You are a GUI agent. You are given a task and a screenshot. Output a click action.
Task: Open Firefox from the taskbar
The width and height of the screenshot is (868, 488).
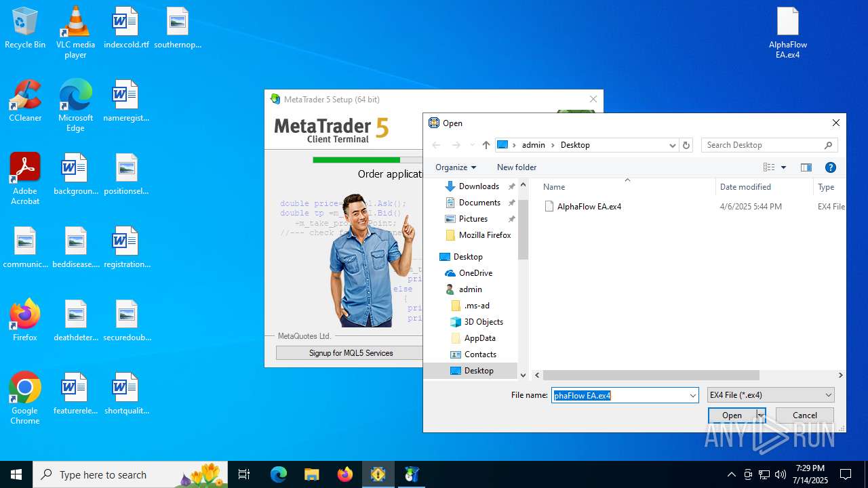coord(345,474)
